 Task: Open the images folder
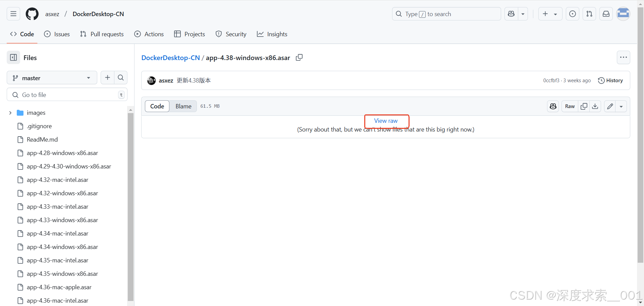tap(36, 113)
